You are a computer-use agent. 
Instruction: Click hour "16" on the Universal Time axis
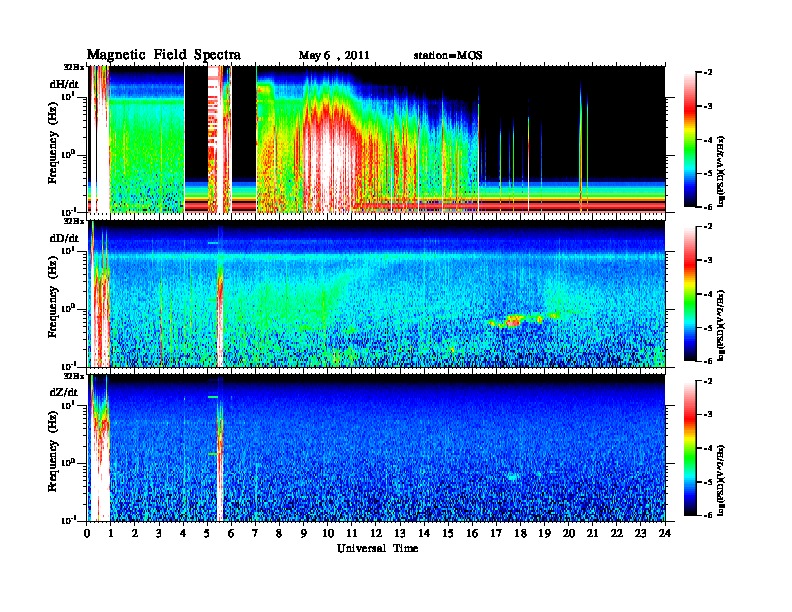click(x=472, y=534)
